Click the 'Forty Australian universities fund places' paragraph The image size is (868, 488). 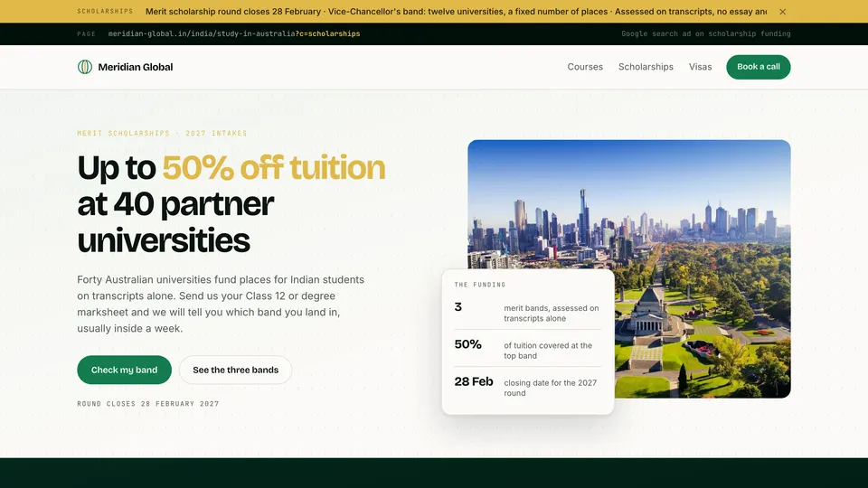click(x=221, y=304)
